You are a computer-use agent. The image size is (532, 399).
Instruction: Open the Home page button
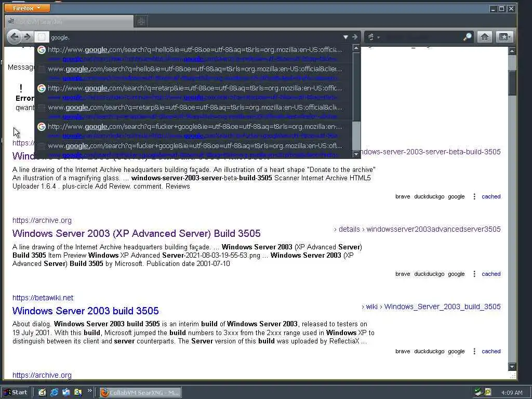485,37
